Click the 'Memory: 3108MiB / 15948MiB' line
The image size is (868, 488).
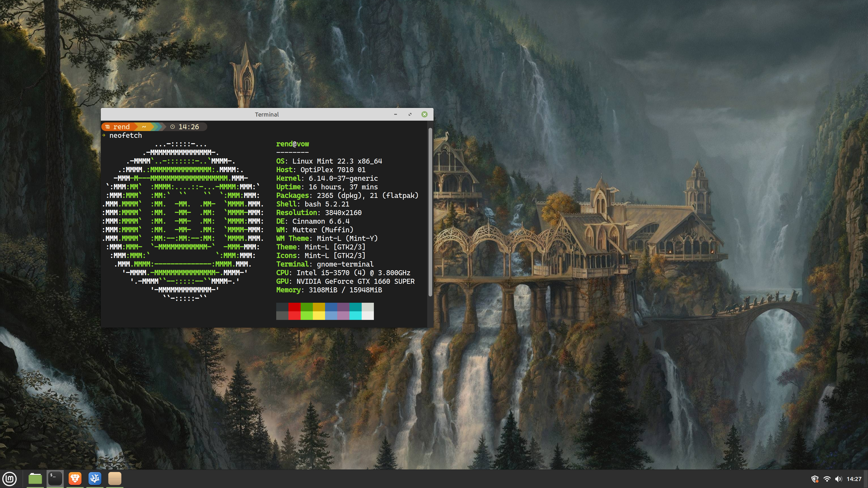(x=329, y=290)
